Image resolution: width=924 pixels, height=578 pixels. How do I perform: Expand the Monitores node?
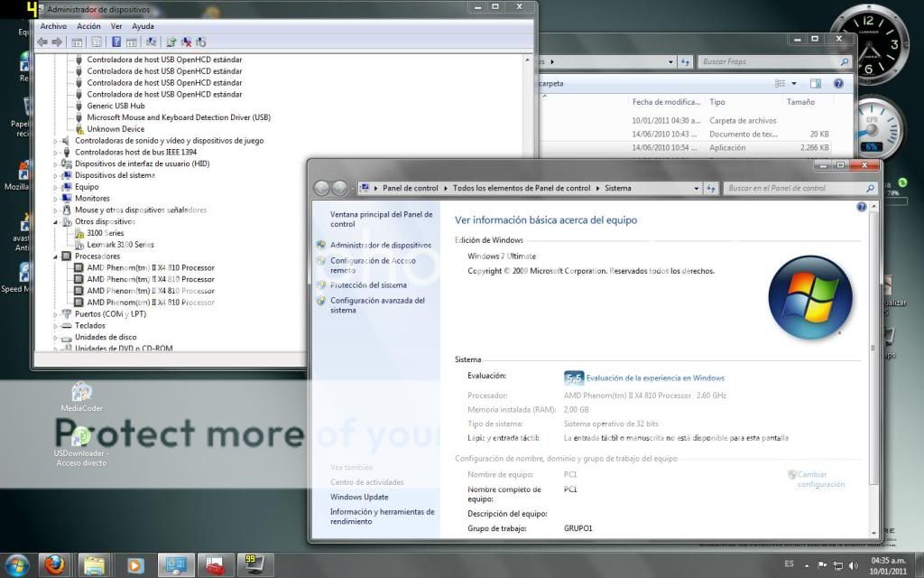click(x=56, y=199)
